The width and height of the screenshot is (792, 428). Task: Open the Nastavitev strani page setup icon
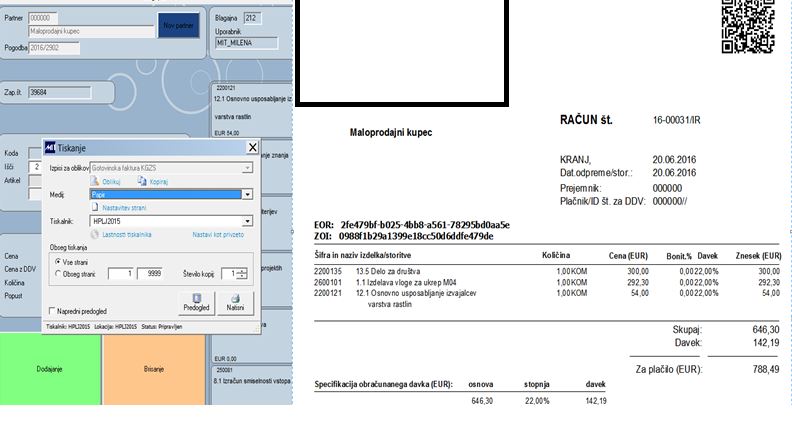coord(94,207)
